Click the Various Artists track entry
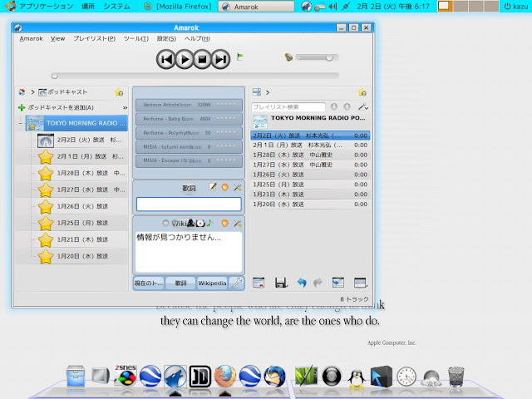532x399 pixels. coord(189,105)
